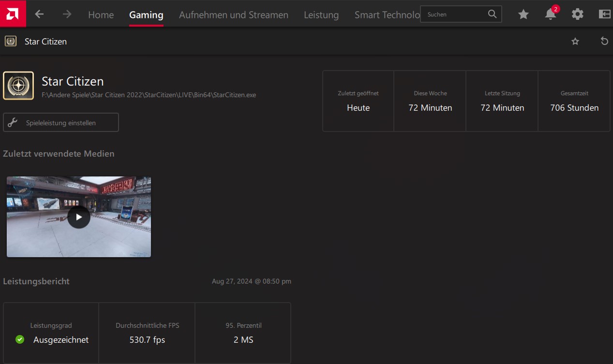Mark Star Citizen as favorite (outline star)
This screenshot has height=364, width=613.
[x=575, y=42]
